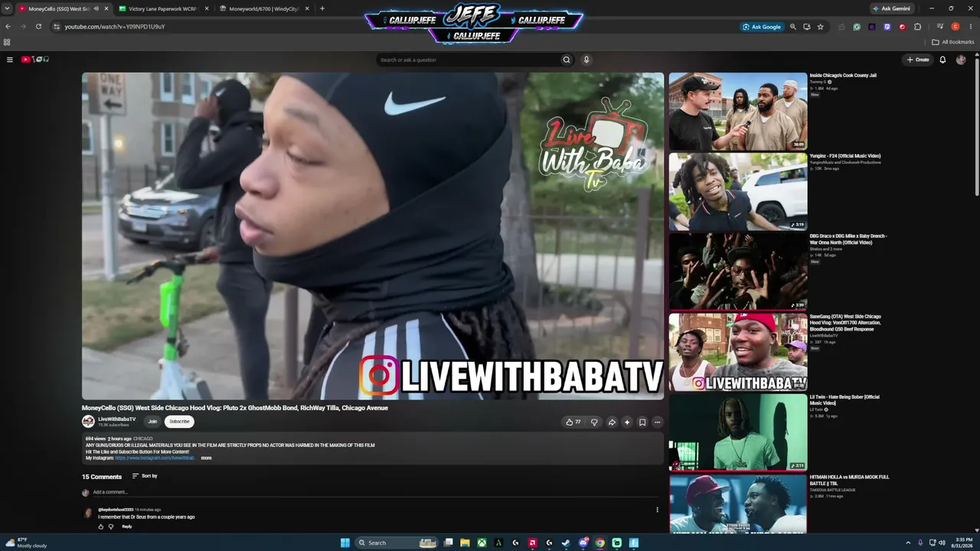980x551 pixels.
Task: Open the Instagram link in description
Action: click(x=155, y=458)
